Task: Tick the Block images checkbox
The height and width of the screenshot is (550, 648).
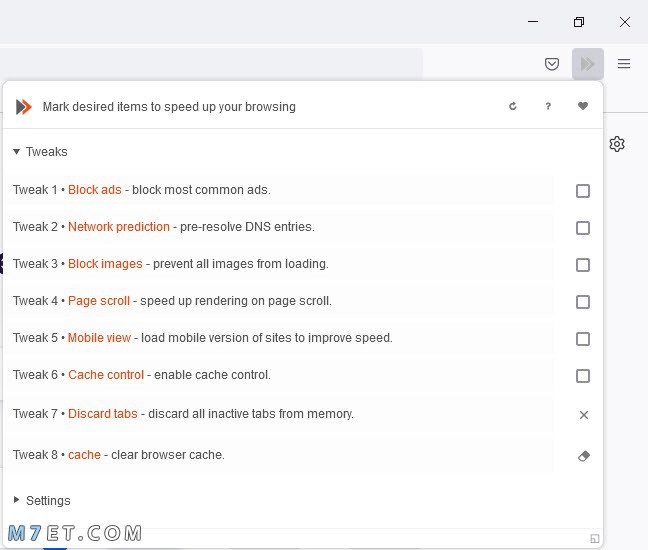Action: 583,265
